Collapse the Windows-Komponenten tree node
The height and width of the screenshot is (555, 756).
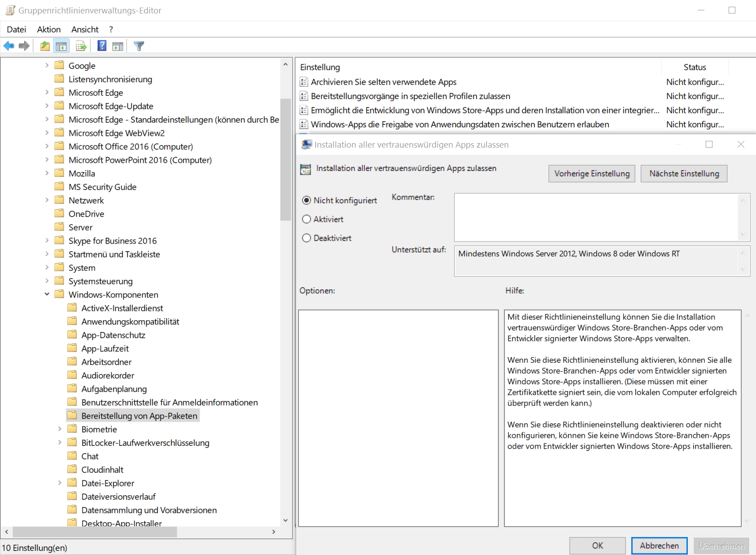tap(47, 294)
